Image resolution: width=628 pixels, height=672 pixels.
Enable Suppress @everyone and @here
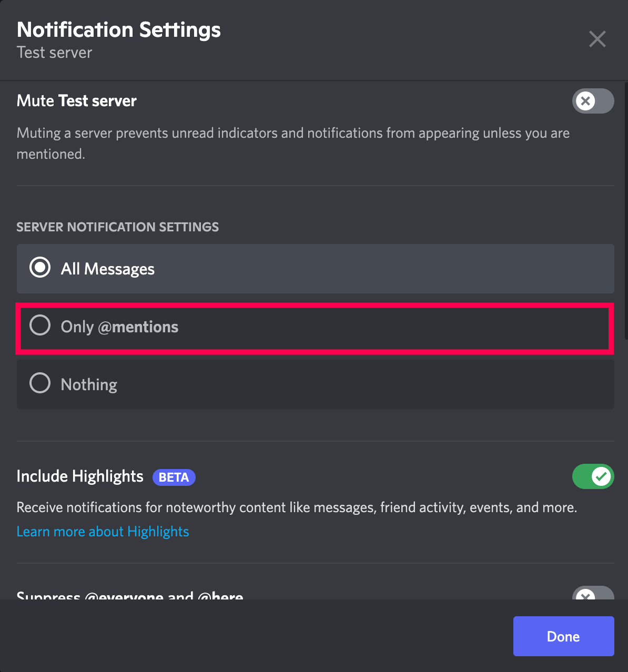(x=593, y=597)
